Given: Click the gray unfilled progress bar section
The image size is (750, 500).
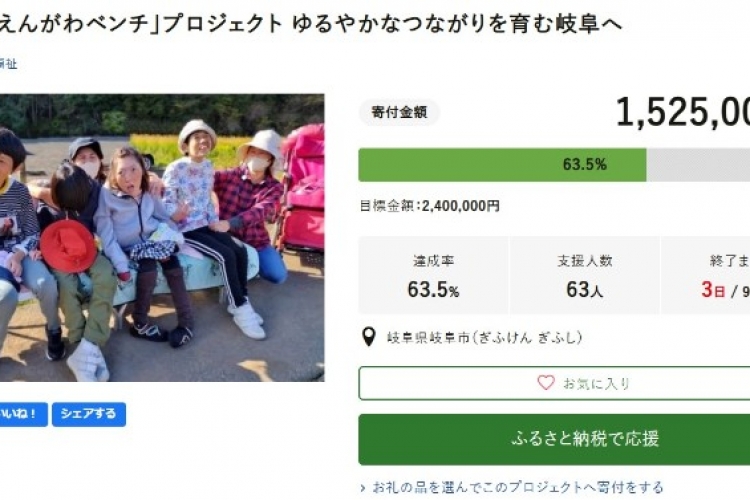Looking at the screenshot, I should click(698, 164).
